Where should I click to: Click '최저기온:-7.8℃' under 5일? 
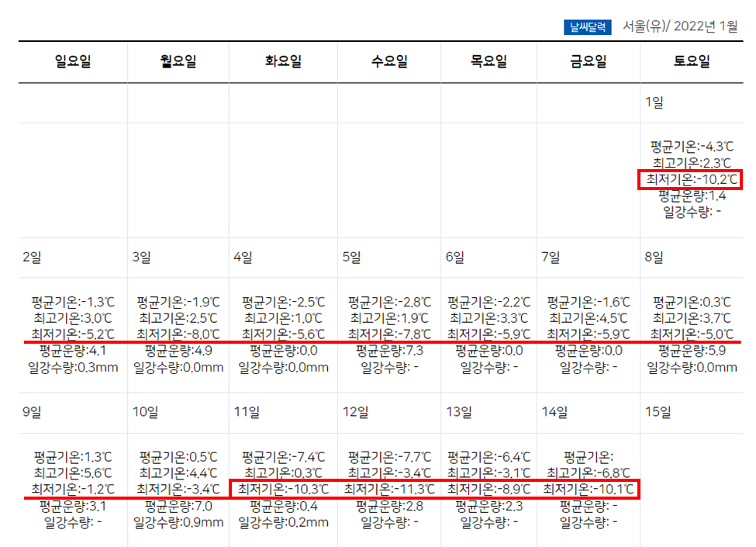(x=389, y=334)
